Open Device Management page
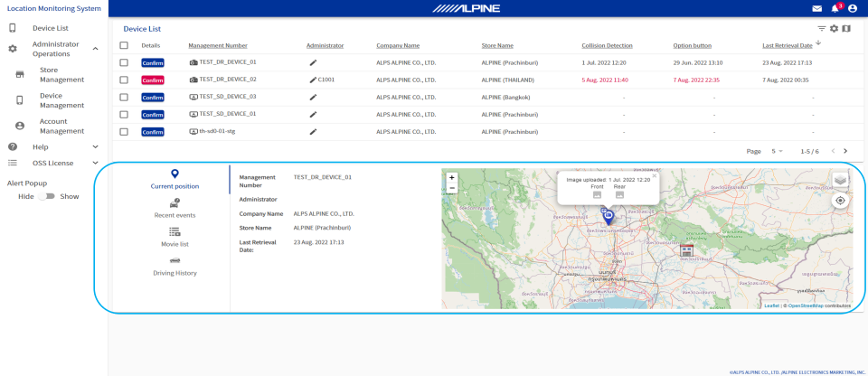The width and height of the screenshot is (868, 376). pos(61,100)
